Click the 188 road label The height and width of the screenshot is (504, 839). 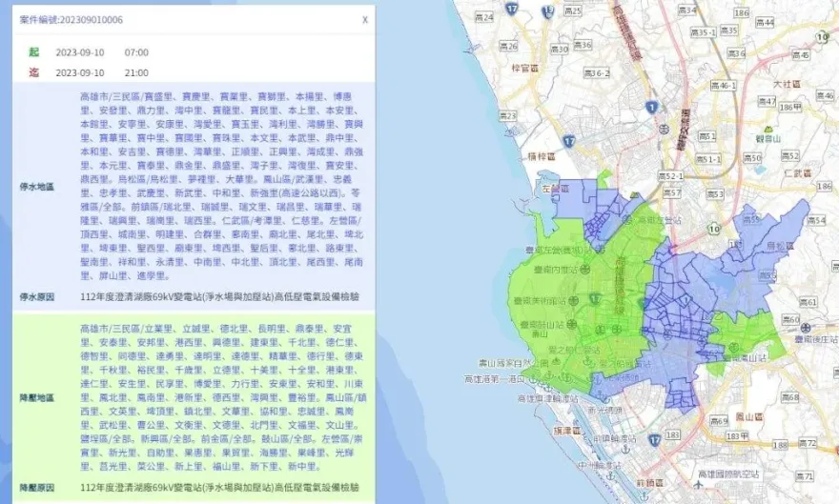point(780,445)
